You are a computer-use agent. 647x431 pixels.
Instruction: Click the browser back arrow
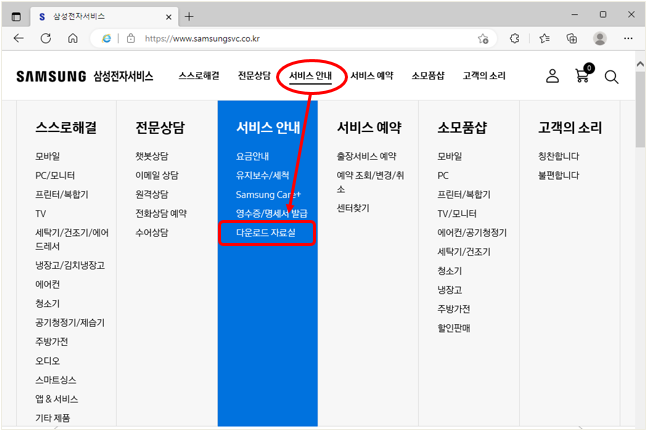19,38
